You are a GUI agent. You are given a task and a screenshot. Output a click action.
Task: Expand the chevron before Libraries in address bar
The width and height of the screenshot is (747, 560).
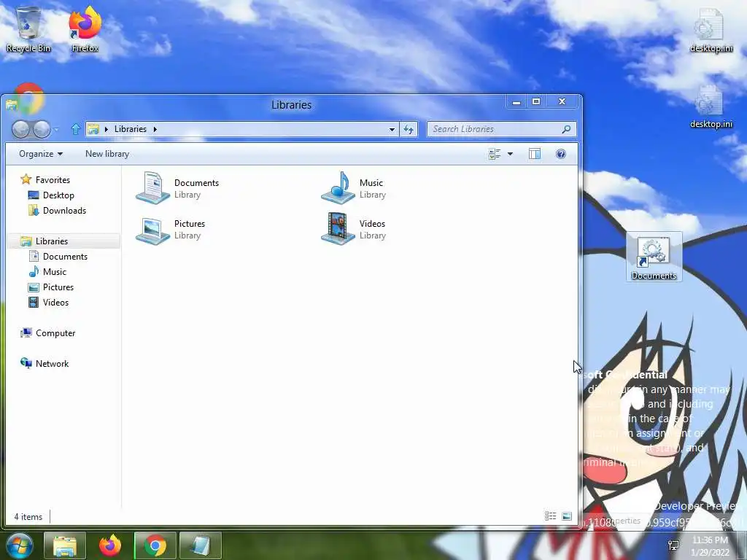[107, 129]
